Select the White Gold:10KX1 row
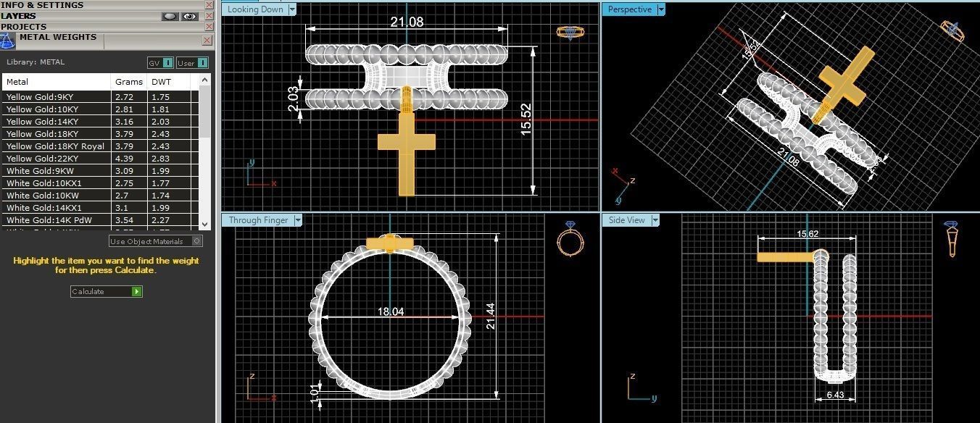This screenshot has height=423, width=980. (x=100, y=183)
